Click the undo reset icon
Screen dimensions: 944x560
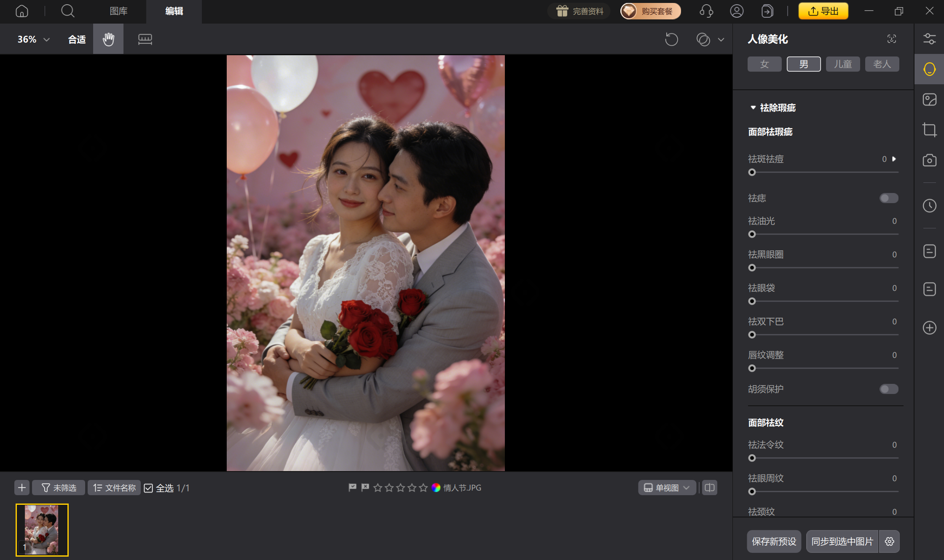point(671,40)
